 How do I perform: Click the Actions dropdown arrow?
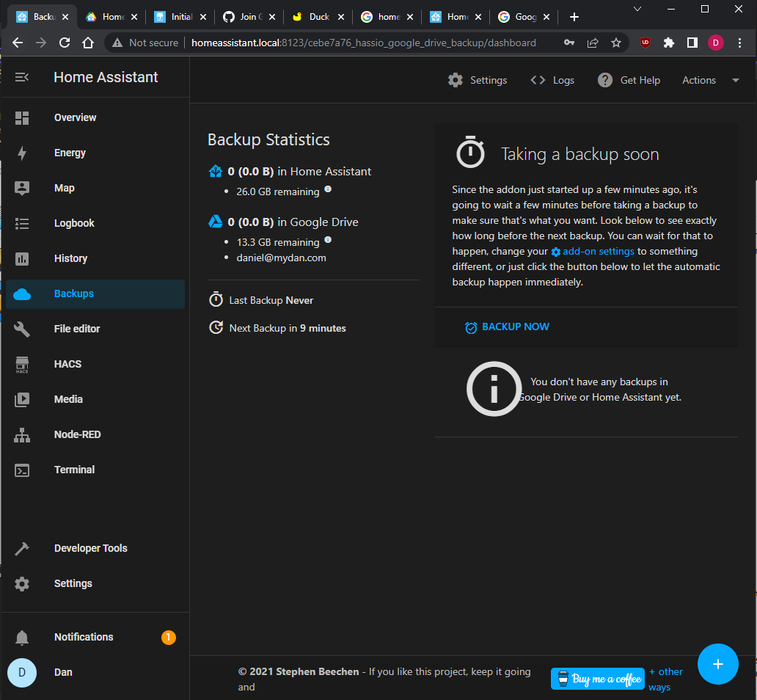(x=735, y=80)
